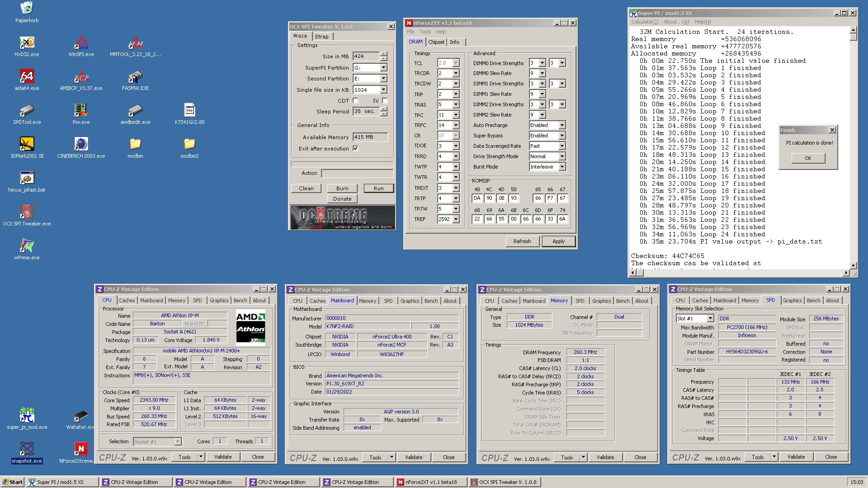The width and height of the screenshot is (868, 488).
Task: Launch OCX SPI Tweaker.exe desktop icon
Action: click(x=27, y=212)
